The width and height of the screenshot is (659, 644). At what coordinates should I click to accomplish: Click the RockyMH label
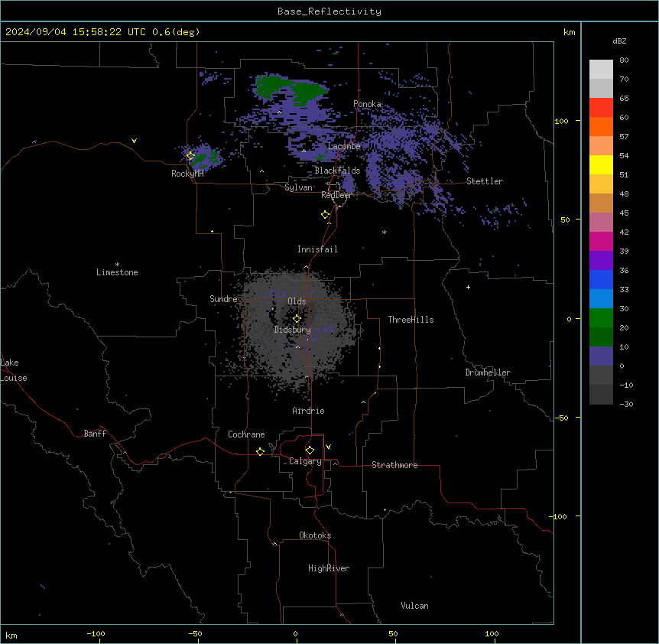[x=187, y=174]
